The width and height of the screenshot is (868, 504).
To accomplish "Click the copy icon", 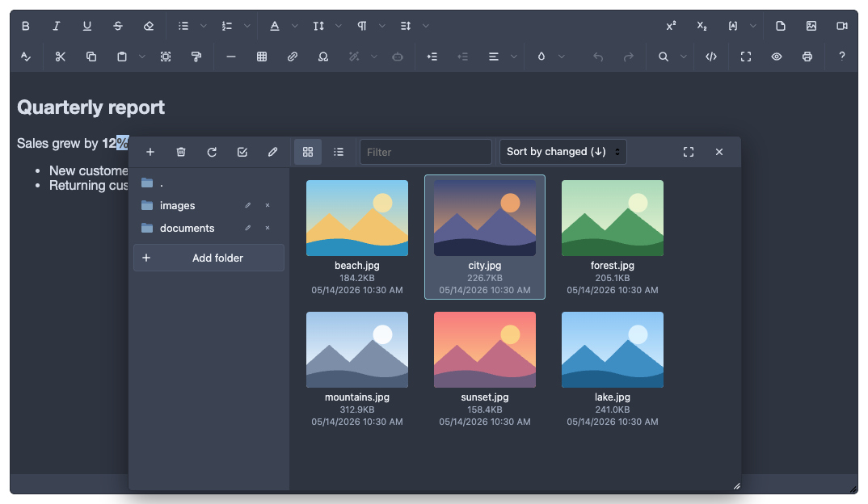I will [x=91, y=57].
